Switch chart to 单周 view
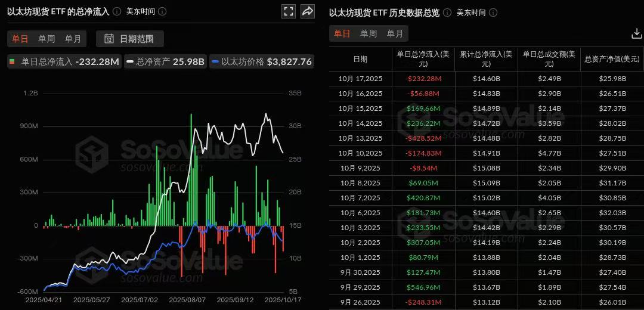Image resolution: width=644 pixels, height=310 pixels. (x=47, y=39)
